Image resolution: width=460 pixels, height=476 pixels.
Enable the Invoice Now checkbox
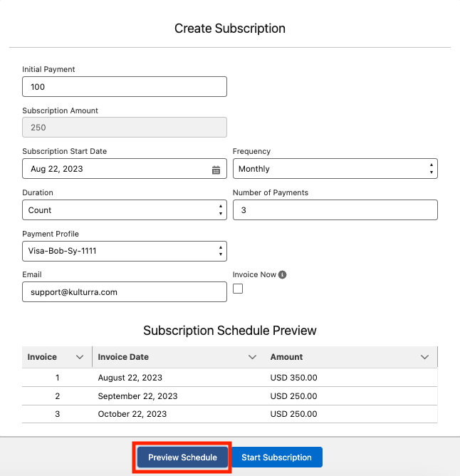point(238,289)
